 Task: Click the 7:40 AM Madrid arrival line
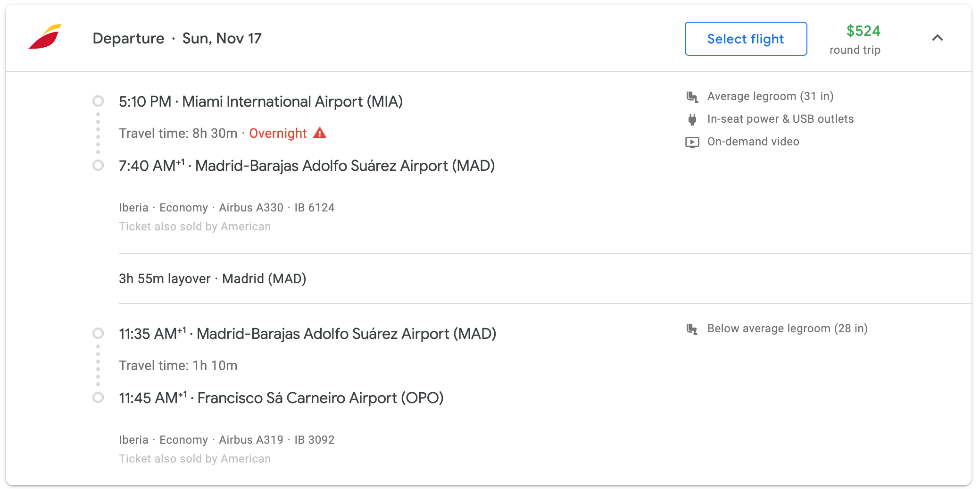(x=307, y=166)
